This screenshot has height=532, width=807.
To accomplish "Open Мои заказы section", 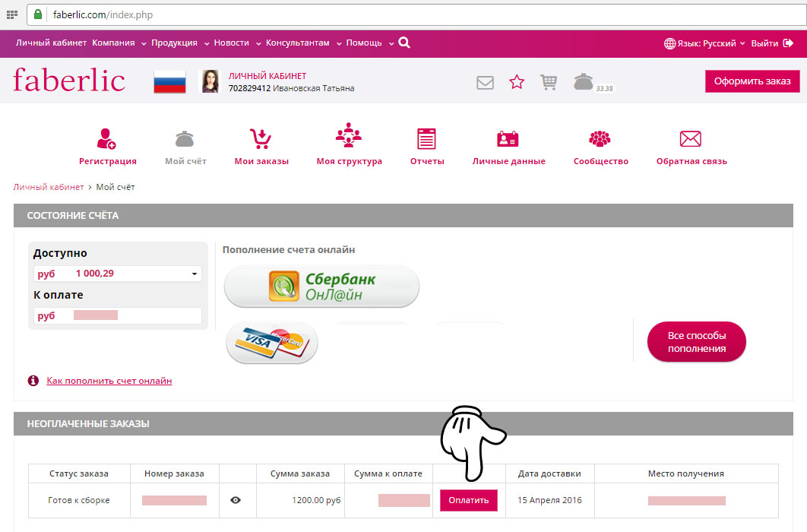I will (x=261, y=147).
